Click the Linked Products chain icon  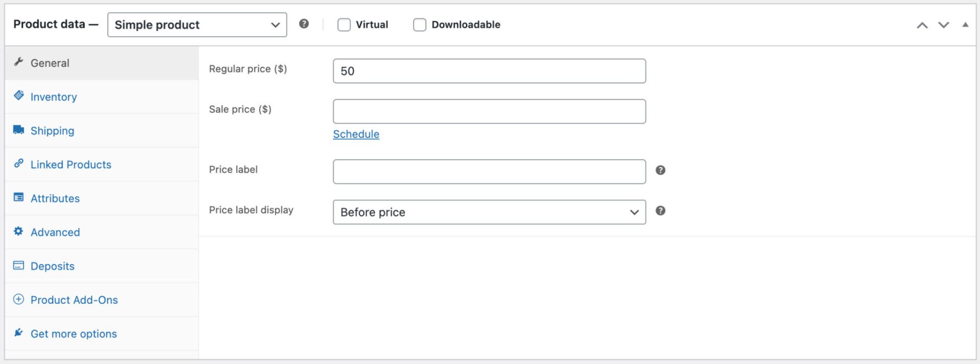coord(19,164)
